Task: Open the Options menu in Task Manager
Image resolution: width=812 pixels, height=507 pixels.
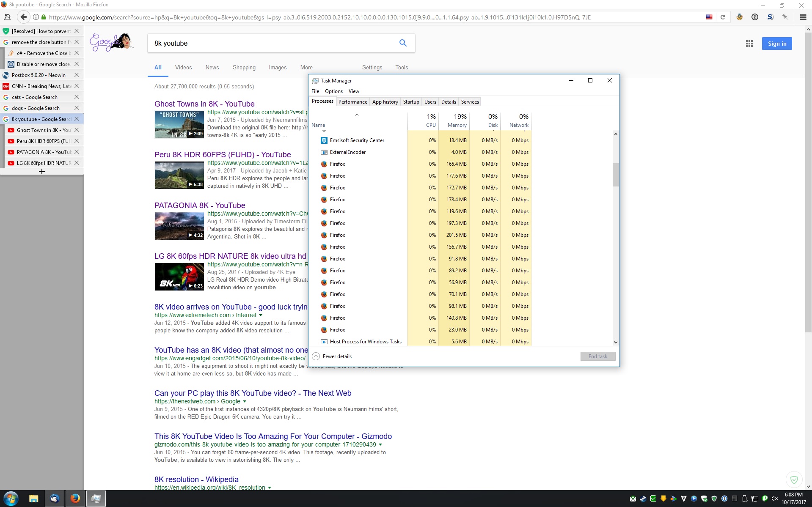Action: click(333, 91)
